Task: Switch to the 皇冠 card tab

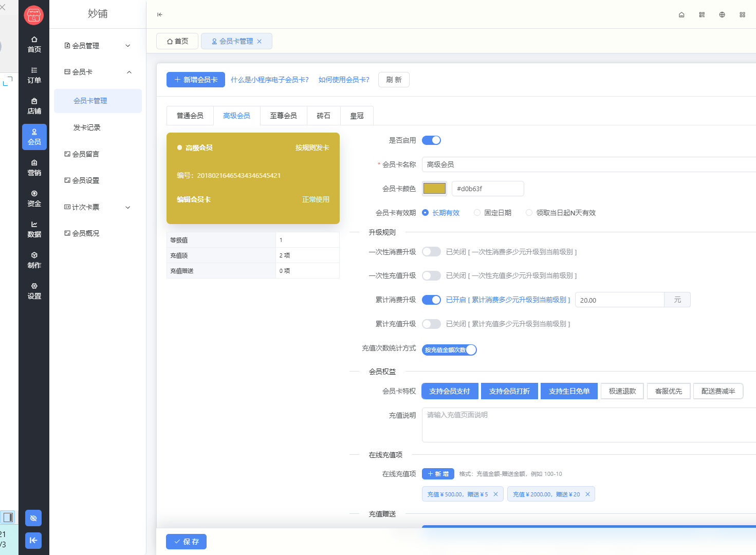Action: (357, 116)
